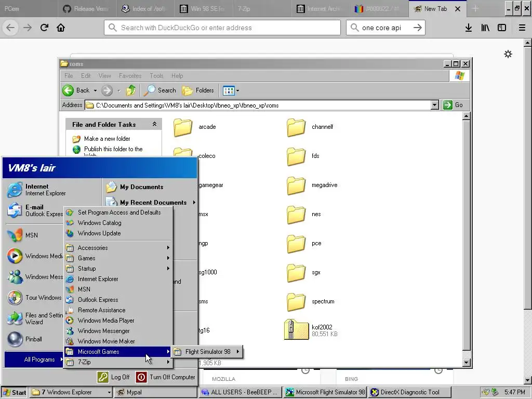Open a new browser tab with plus
Image resolution: width=532 pixels, height=399 pixels.
[x=475, y=9]
